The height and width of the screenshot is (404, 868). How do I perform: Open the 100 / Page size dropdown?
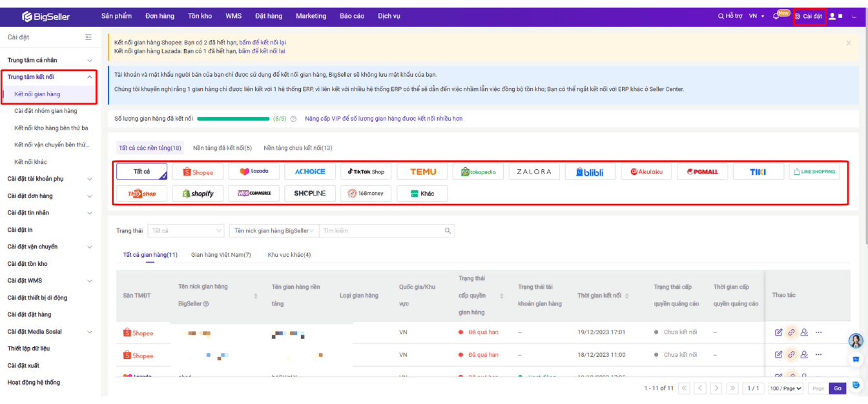(x=786, y=389)
